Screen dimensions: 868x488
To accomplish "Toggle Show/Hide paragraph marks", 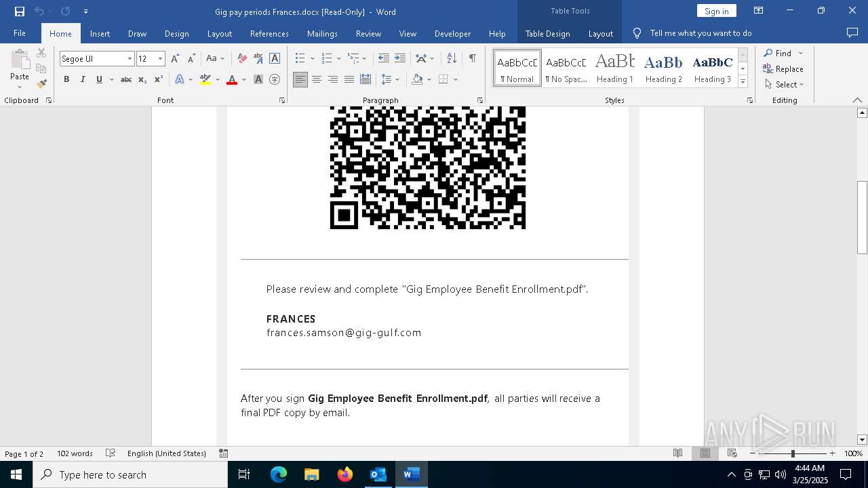I will coord(472,59).
